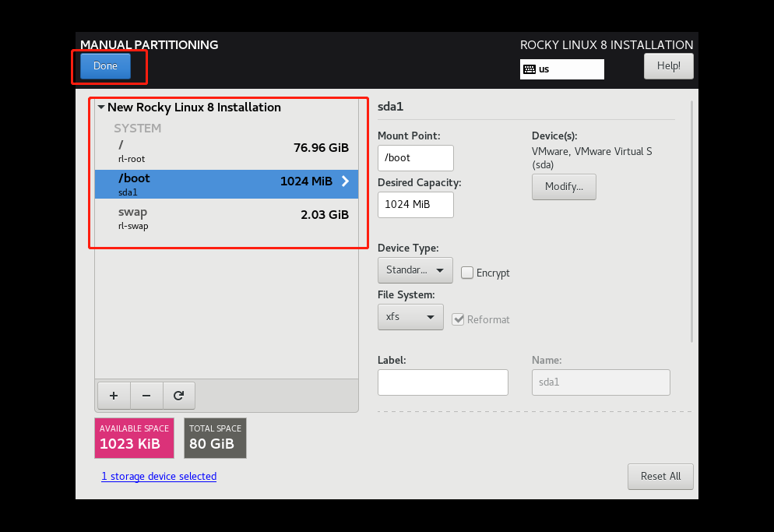Select the swap rl-swap partition row
This screenshot has height=532, width=774.
(227, 218)
